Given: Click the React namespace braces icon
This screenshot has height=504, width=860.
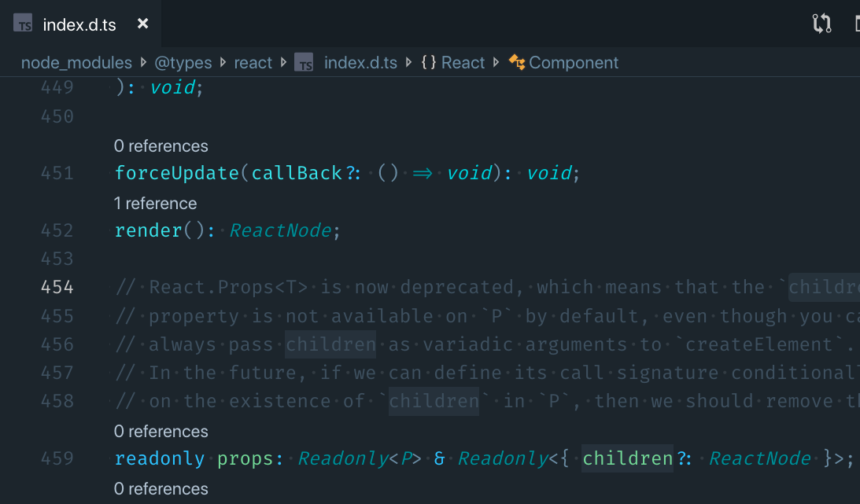Looking at the screenshot, I should 428,62.
